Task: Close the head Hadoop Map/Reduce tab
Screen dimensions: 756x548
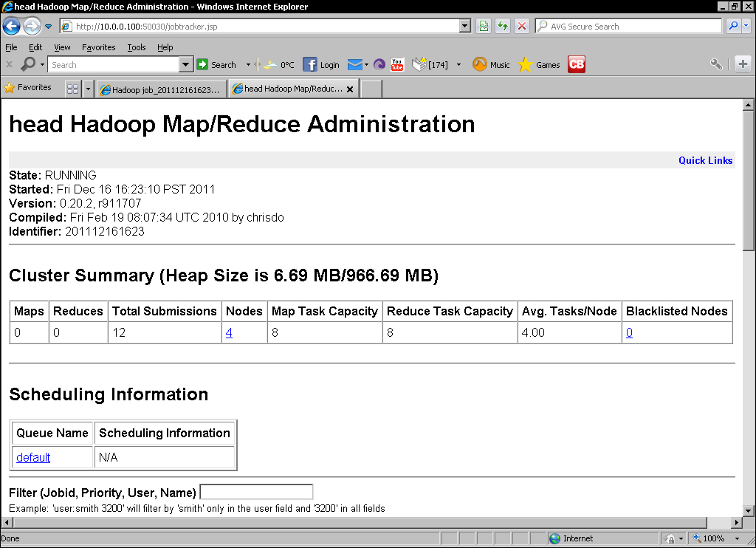Action: 350,89
